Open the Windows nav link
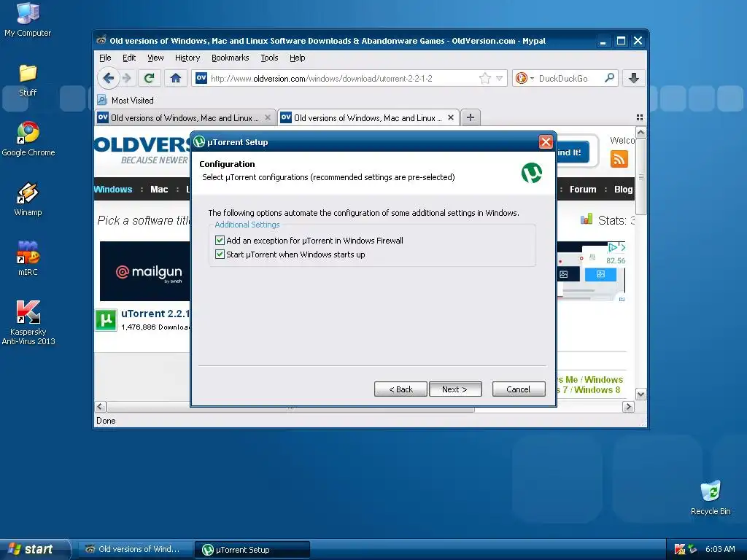Screen dimensions: 747x560 click(x=113, y=189)
